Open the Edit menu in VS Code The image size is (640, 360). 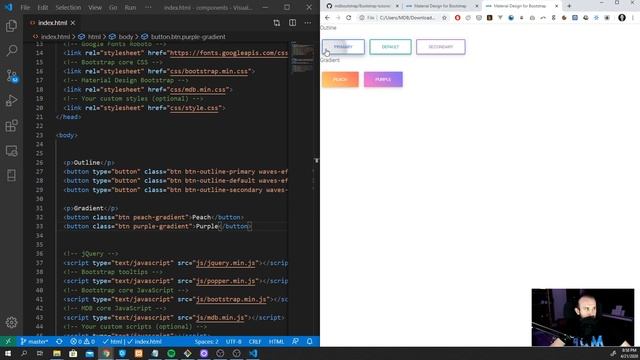(x=42, y=7)
